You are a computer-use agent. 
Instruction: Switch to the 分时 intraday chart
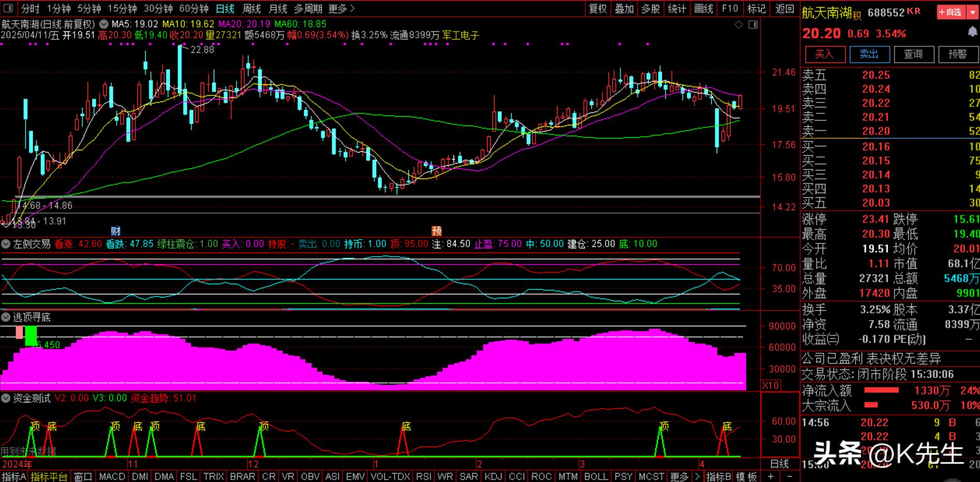(x=30, y=9)
